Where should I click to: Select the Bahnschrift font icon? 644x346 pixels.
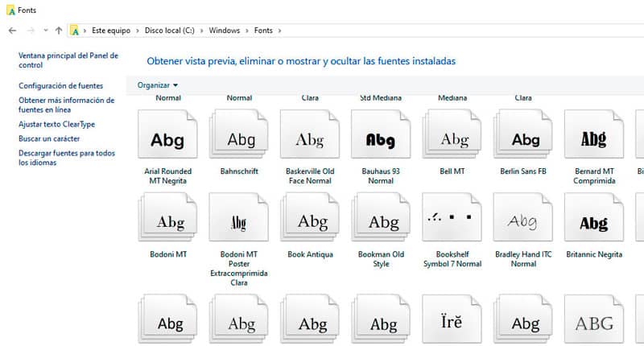(x=238, y=134)
